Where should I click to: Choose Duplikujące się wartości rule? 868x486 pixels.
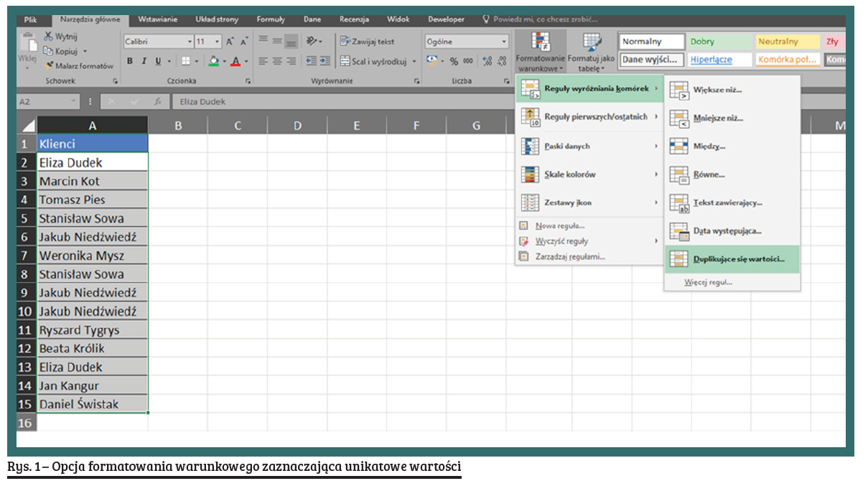pyautogui.click(x=732, y=259)
